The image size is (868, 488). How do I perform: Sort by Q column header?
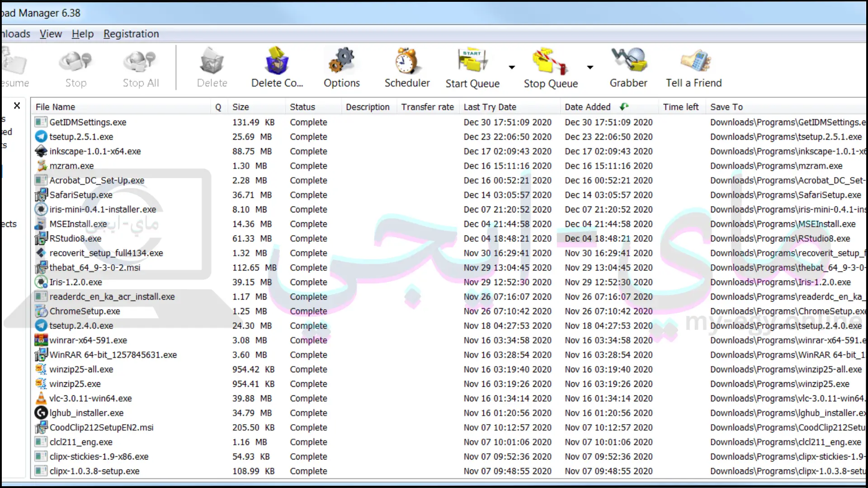tap(219, 107)
